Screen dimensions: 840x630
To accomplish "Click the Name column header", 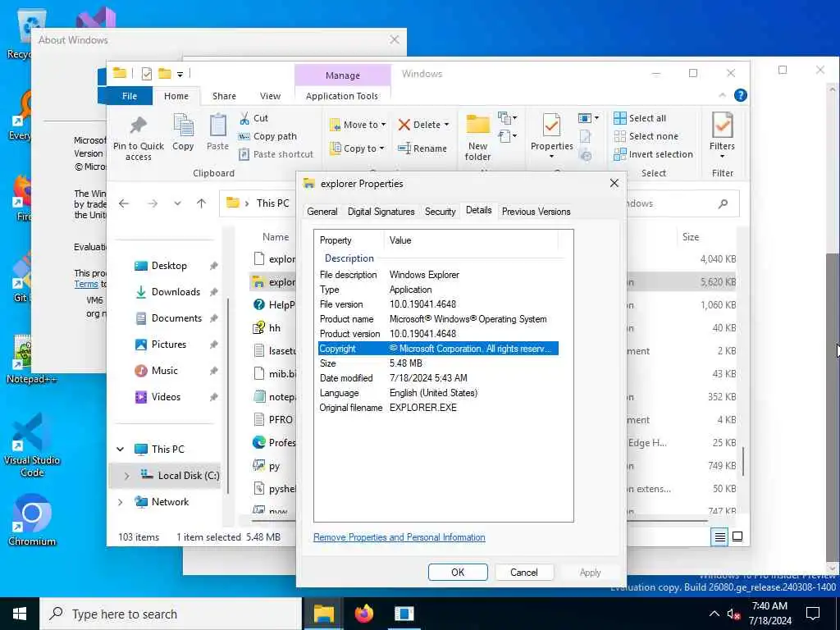I will click(x=276, y=237).
